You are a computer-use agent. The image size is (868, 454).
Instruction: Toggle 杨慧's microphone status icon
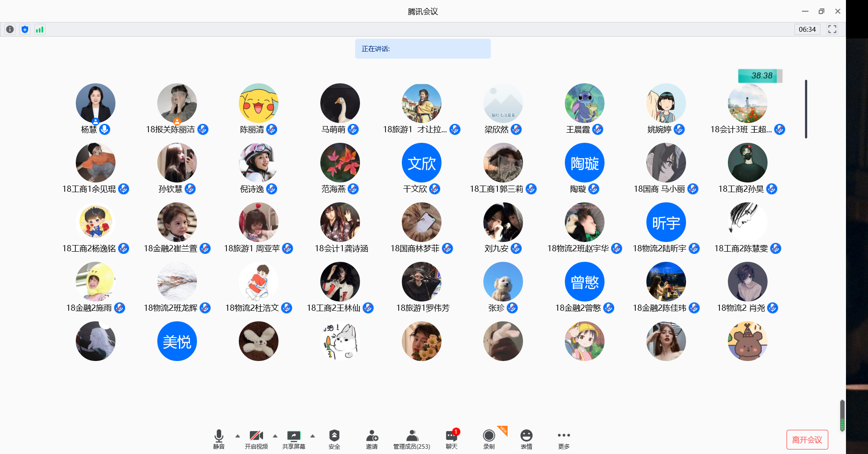105,129
